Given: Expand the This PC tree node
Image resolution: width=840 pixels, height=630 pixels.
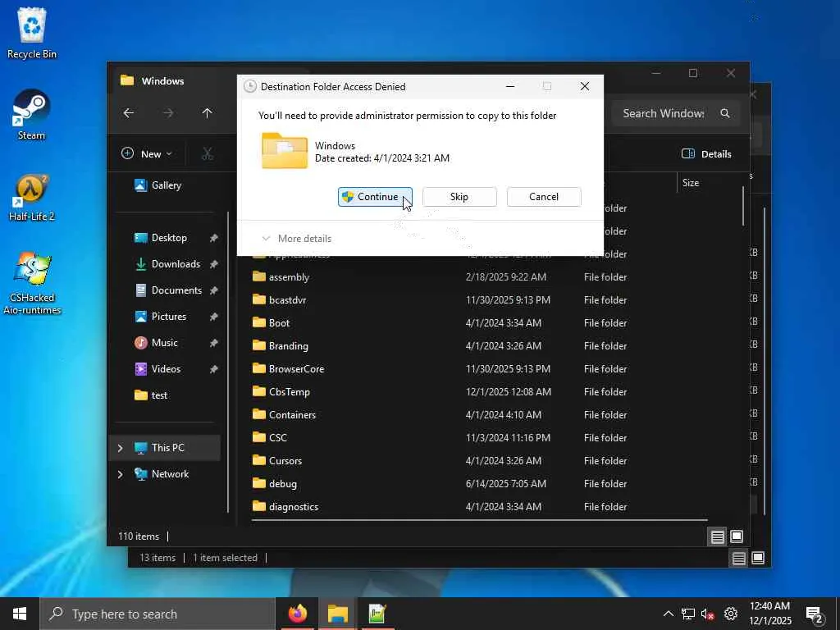Looking at the screenshot, I should (x=120, y=448).
